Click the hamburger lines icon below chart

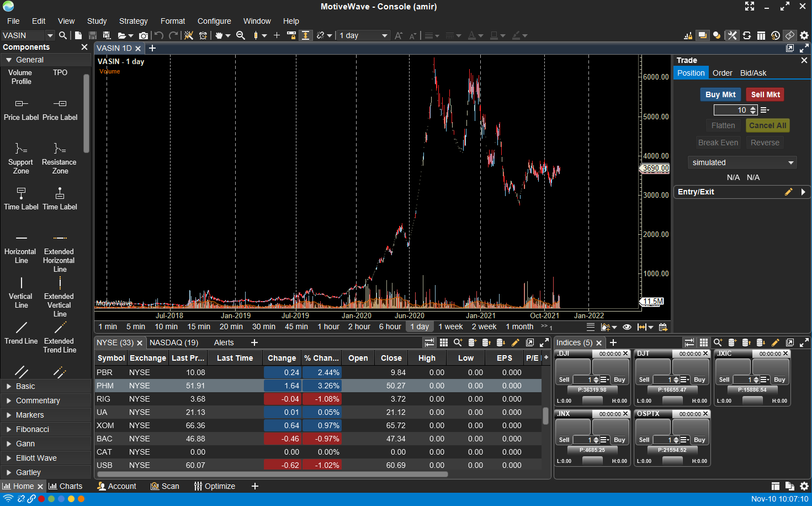pyautogui.click(x=591, y=327)
